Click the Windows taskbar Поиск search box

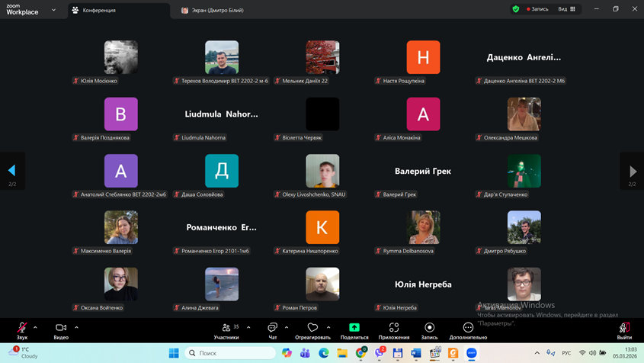coord(229,353)
